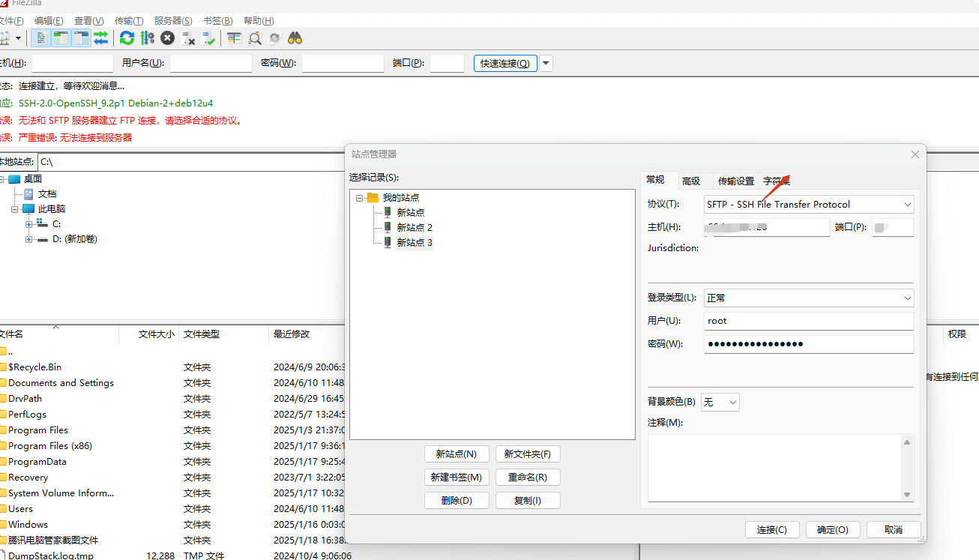Expand the D: (新加卷) drive tree node
The width and height of the screenshot is (979, 560).
(29, 239)
